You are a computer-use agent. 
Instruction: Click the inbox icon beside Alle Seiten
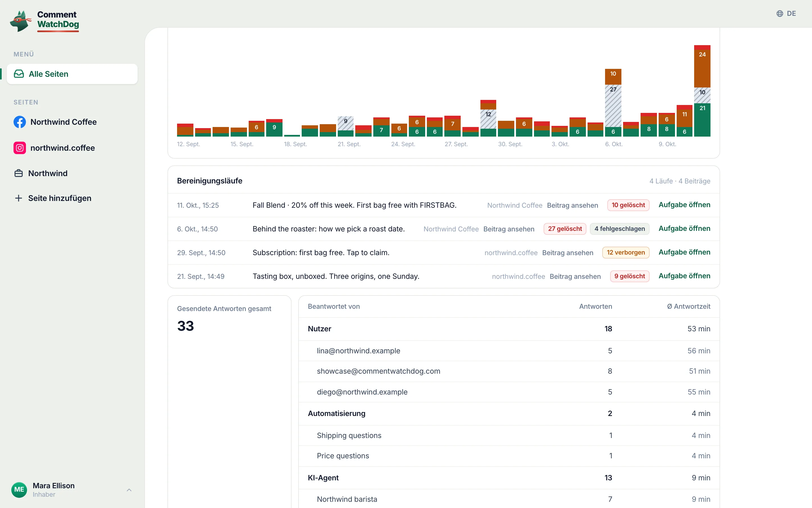click(19, 74)
